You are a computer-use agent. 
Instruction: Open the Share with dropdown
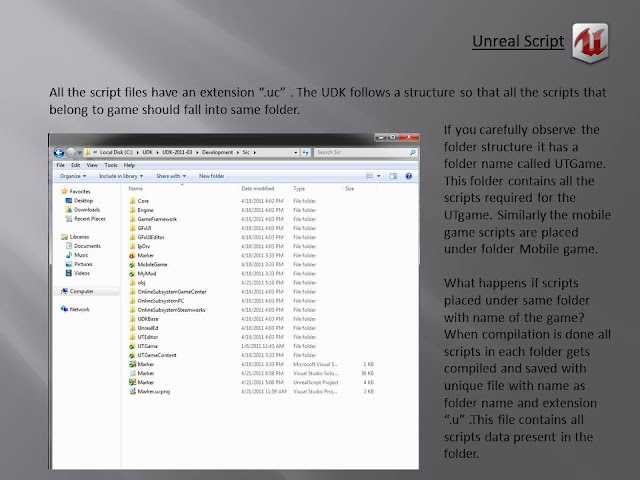point(171,176)
